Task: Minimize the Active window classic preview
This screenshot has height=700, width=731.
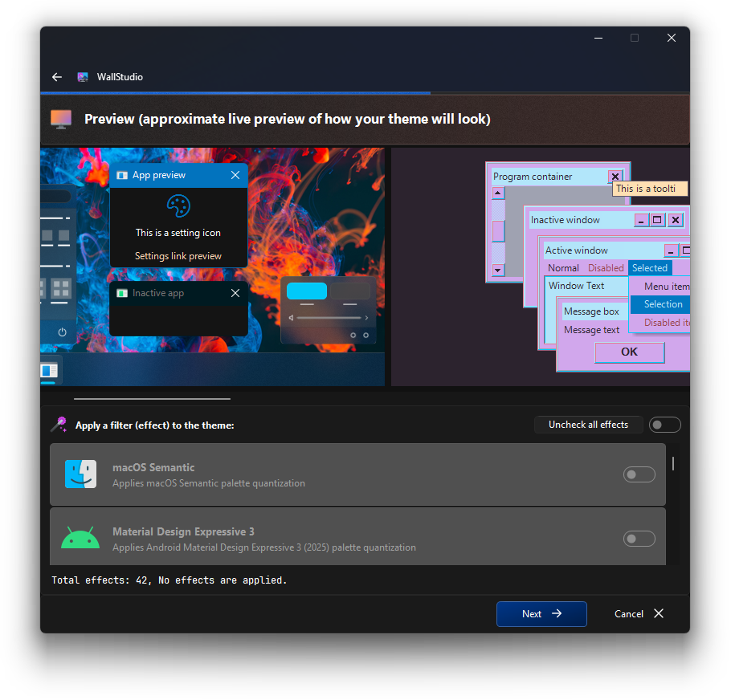Action: point(671,250)
